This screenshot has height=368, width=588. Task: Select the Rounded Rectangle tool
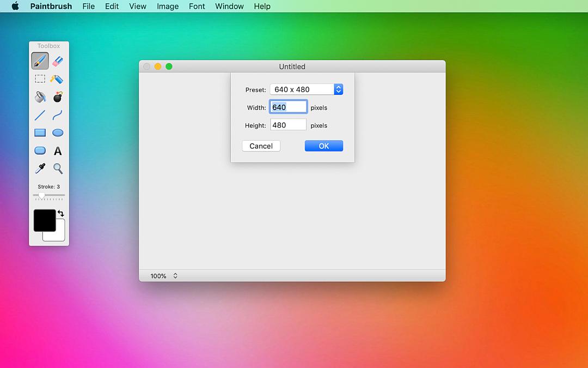pos(40,150)
